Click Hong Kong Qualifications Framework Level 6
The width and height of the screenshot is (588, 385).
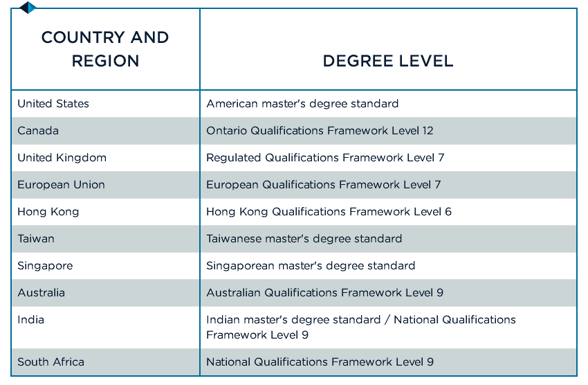coord(329,212)
